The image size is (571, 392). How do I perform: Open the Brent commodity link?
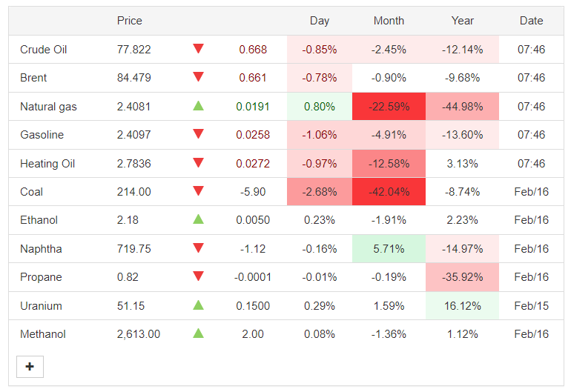pyautogui.click(x=33, y=78)
